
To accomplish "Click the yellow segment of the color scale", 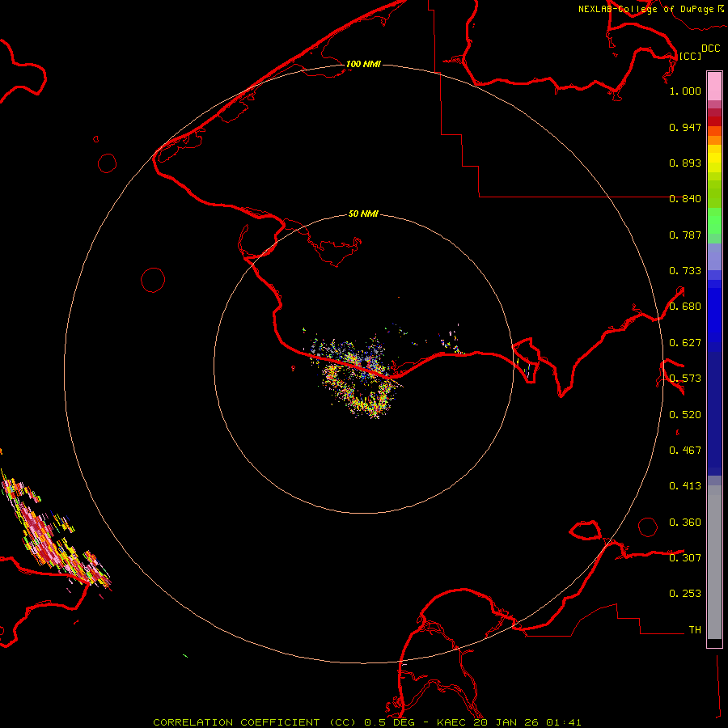I will click(x=714, y=158).
